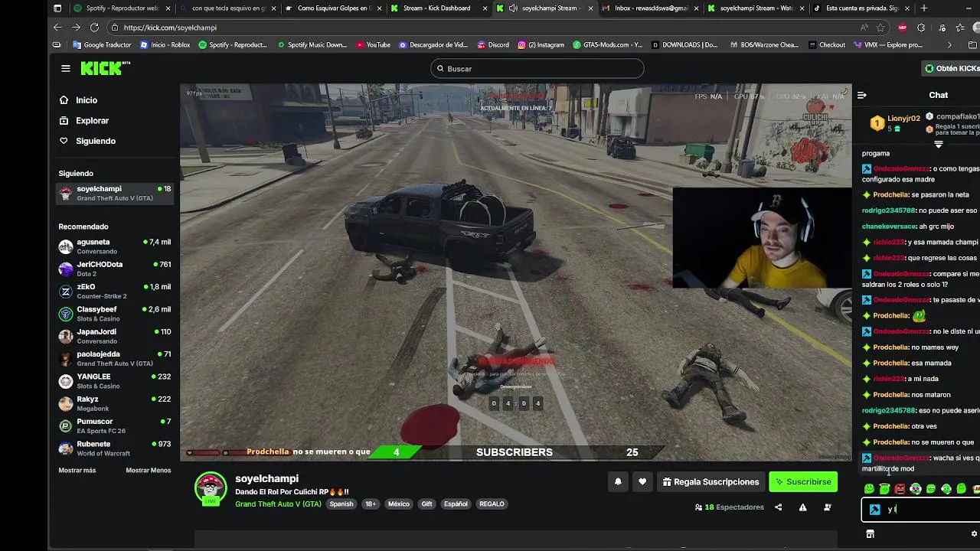Click Lionyjr02 in the top gifters banner
Screen dimensions: 980x551
point(903,119)
